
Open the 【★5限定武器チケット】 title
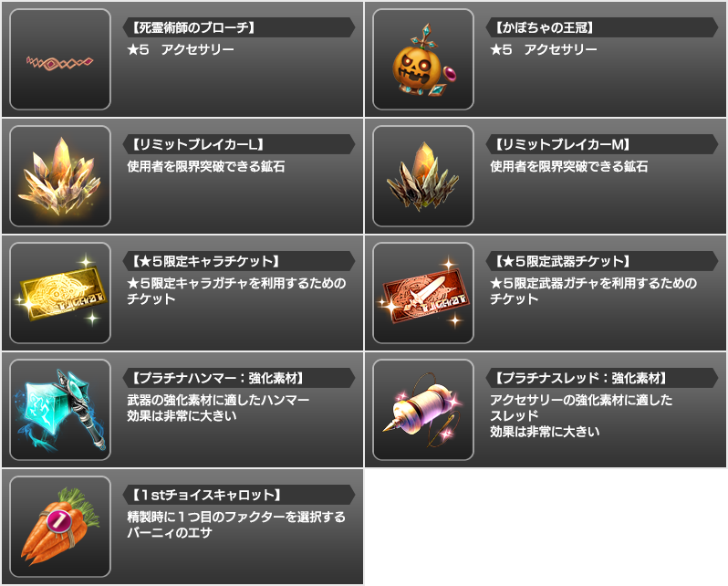(602, 261)
